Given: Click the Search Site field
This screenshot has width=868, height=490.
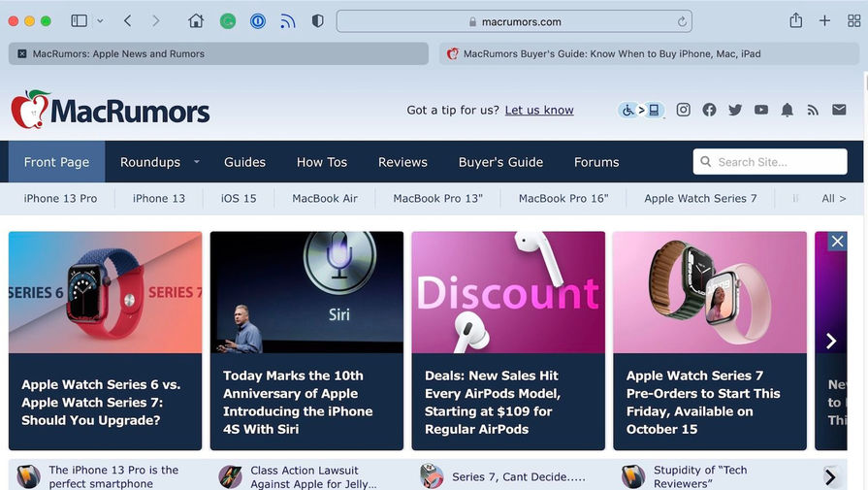Looking at the screenshot, I should (x=770, y=162).
